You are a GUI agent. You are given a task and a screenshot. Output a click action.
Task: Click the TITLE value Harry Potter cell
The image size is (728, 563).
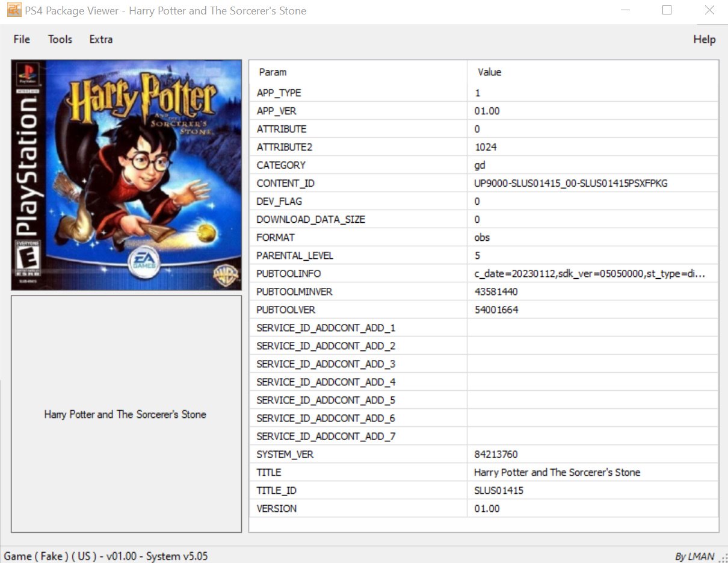click(x=557, y=472)
